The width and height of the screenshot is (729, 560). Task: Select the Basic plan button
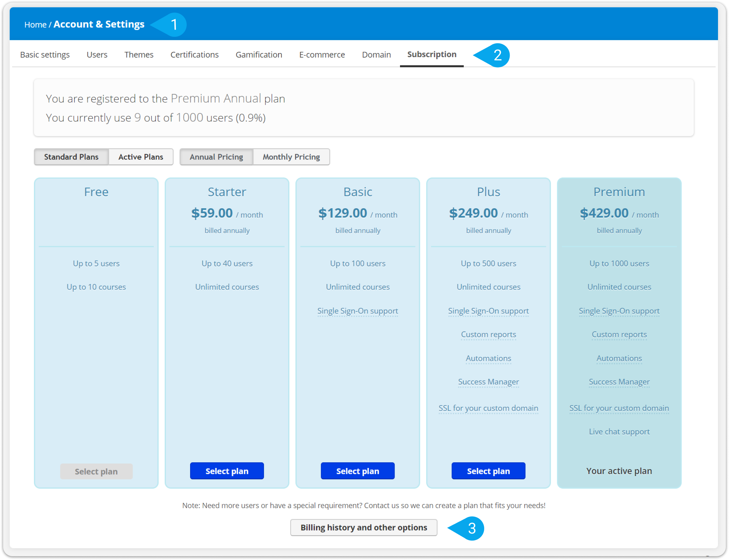pyautogui.click(x=358, y=471)
